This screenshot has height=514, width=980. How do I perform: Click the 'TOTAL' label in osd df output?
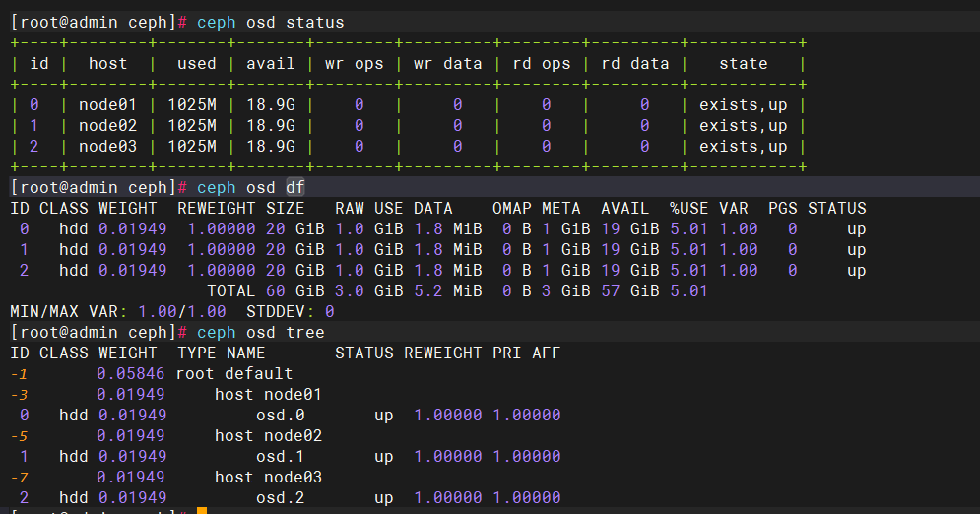(x=230, y=291)
